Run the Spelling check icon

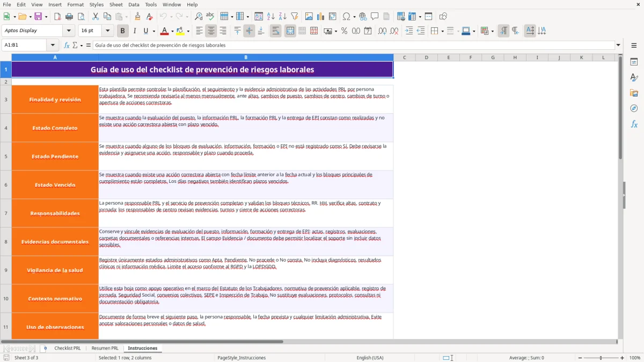coord(210,17)
